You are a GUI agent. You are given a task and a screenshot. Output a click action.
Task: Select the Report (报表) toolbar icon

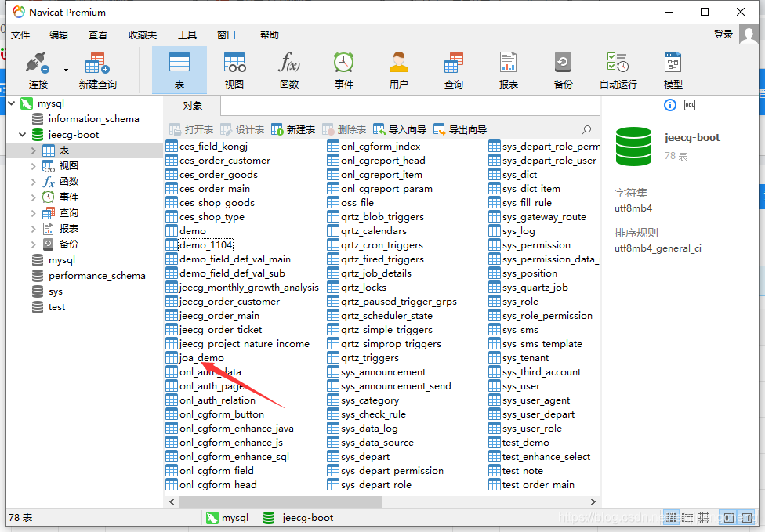coord(509,71)
